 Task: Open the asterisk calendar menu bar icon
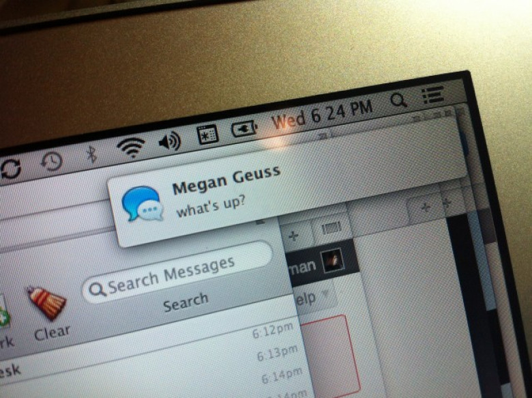(x=207, y=134)
